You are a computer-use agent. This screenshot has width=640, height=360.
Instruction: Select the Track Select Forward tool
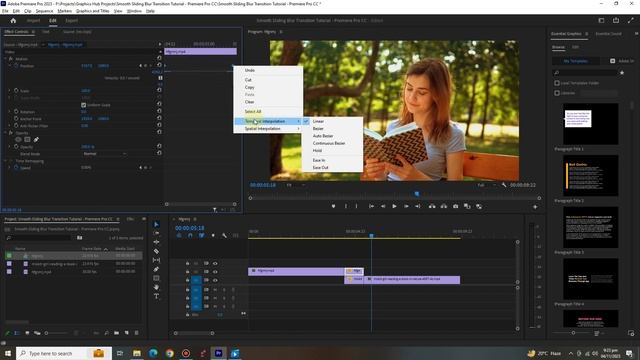click(x=156, y=233)
